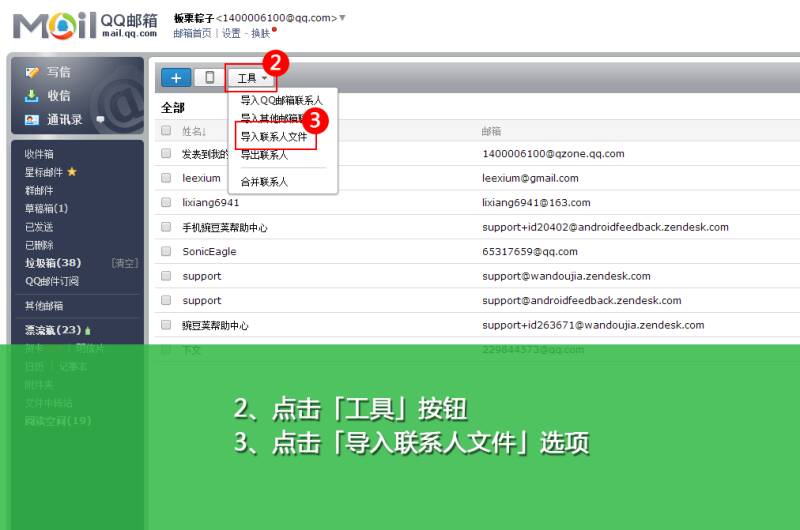Choose 导出联系人 from tools menu
The width and height of the screenshot is (800, 530).
[264, 155]
